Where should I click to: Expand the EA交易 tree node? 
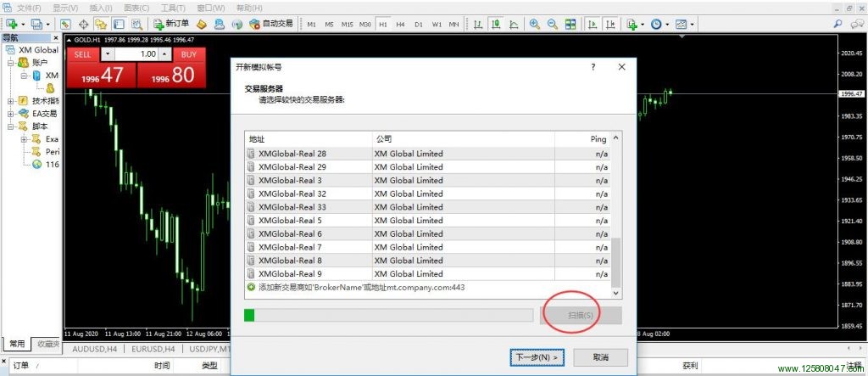point(10,114)
